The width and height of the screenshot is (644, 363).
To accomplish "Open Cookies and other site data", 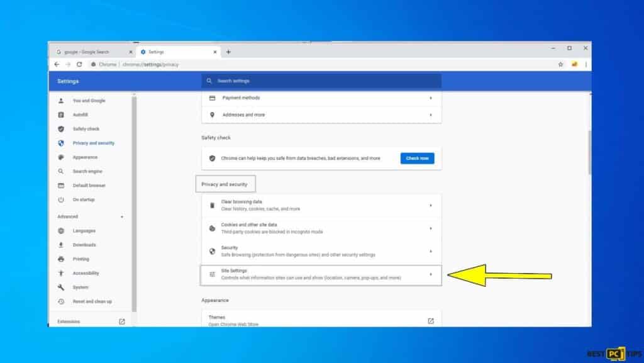I will click(321, 228).
